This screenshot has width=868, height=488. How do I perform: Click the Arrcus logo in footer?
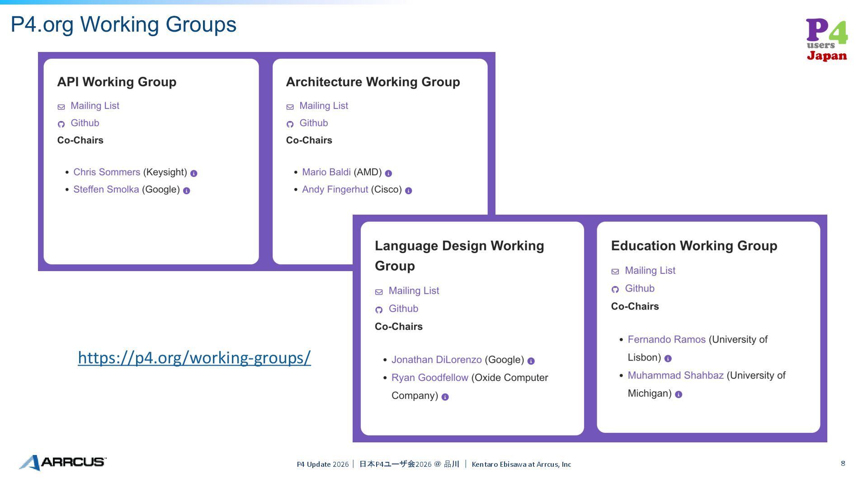[x=62, y=462]
